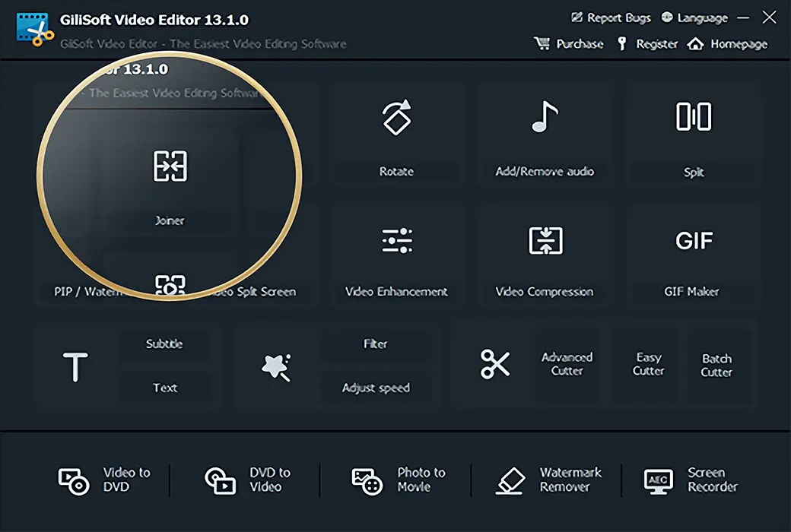Click the Photo to Movie icon
Image resolution: width=791 pixels, height=532 pixels.
[x=367, y=482]
